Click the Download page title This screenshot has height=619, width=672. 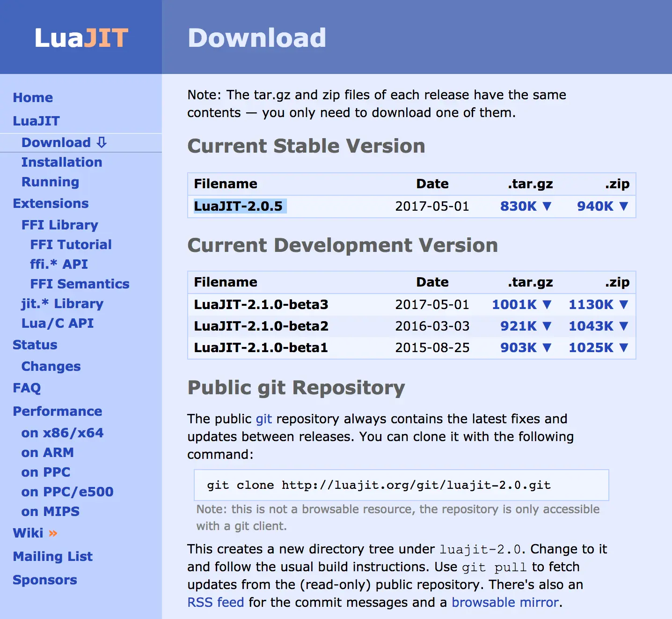click(257, 37)
